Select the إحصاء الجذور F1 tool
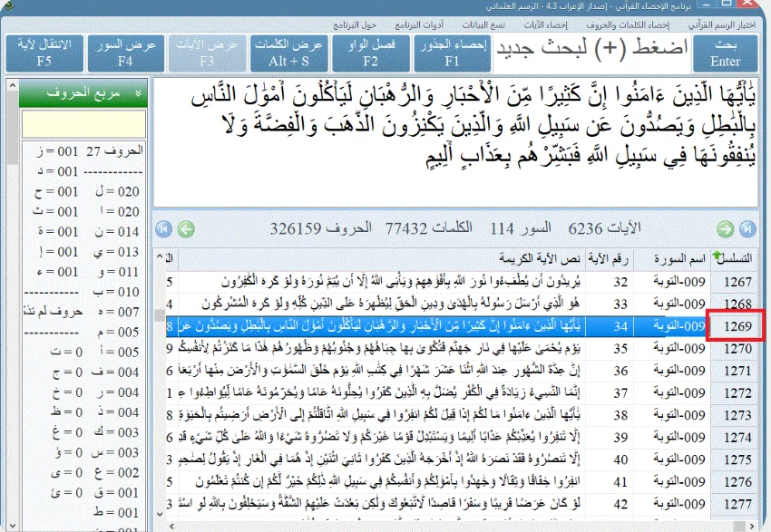 pos(455,54)
